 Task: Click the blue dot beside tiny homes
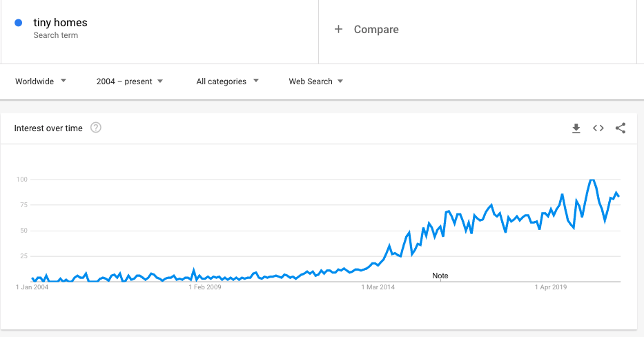(x=19, y=23)
